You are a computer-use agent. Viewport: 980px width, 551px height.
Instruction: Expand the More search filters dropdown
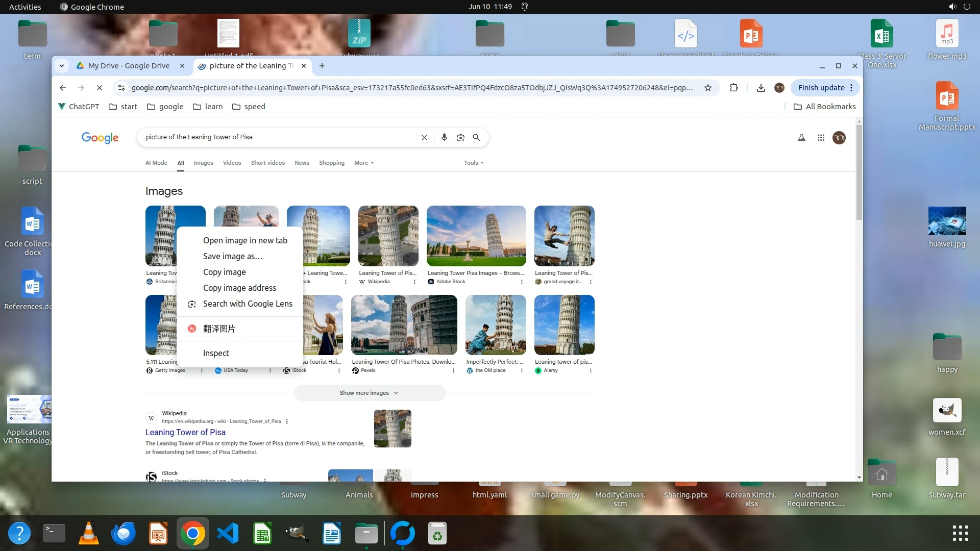point(364,163)
